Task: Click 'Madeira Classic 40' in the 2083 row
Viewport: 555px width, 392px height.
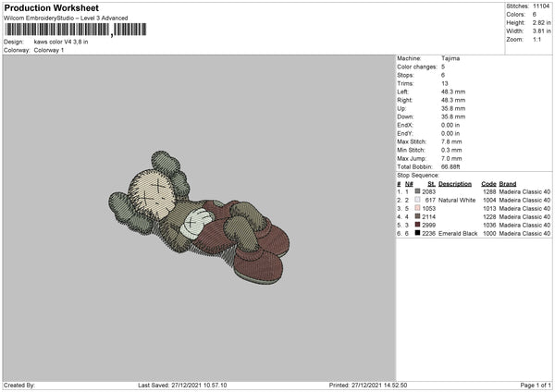Action: [x=524, y=191]
